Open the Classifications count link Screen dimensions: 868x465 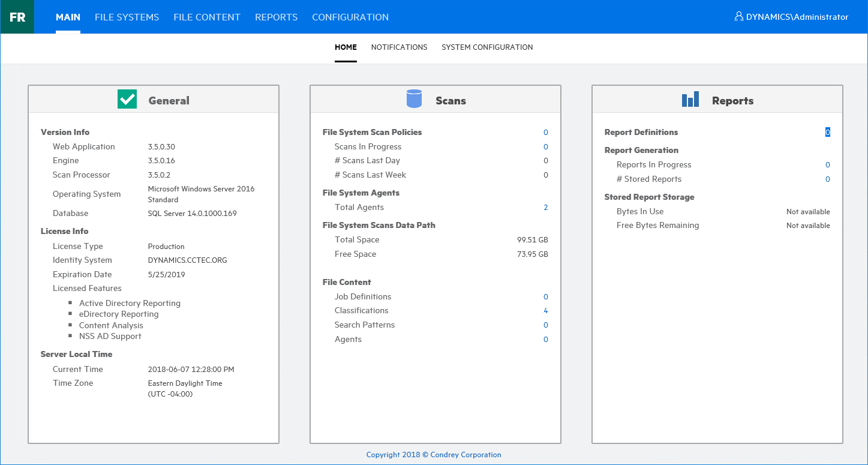click(545, 311)
